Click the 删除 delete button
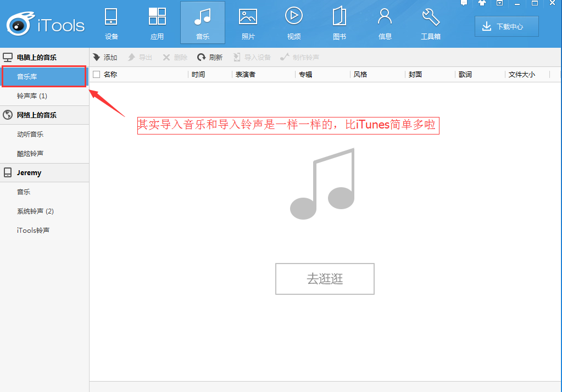This screenshot has height=392, width=562. (175, 57)
